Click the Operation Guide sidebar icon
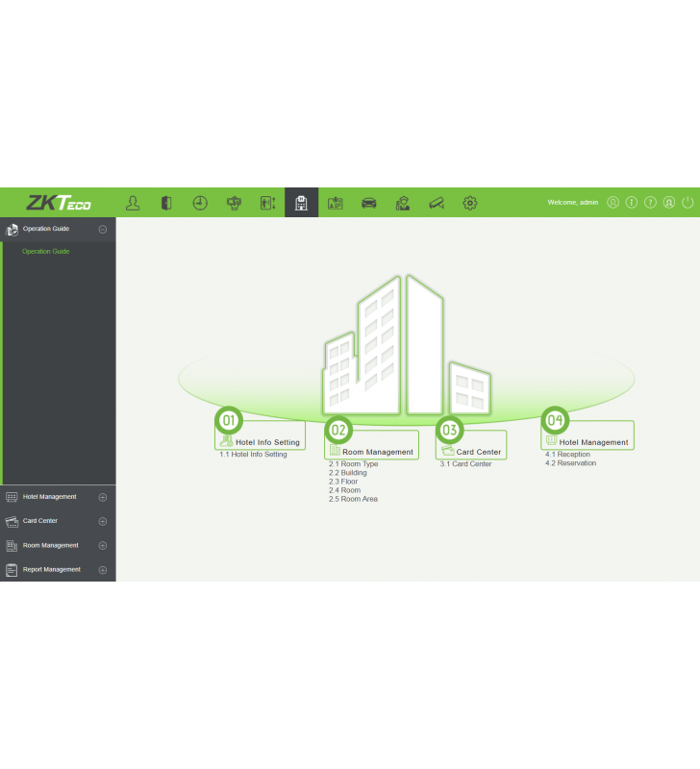The image size is (700, 769). coord(12,229)
